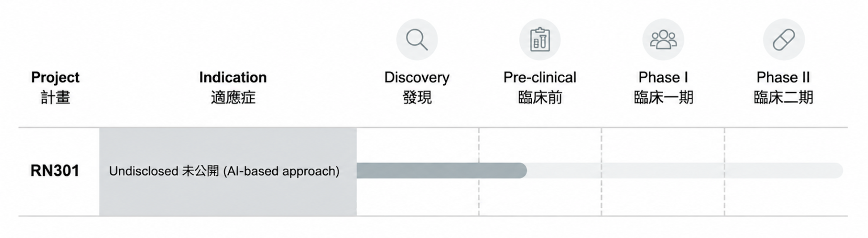Click the Phase I stage label
This screenshot has height=238, width=868.
663,77
